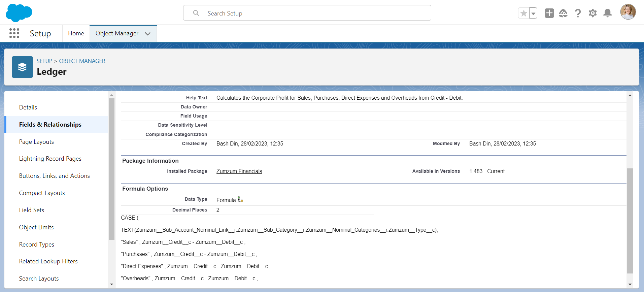Image resolution: width=644 pixels, height=292 pixels.
Task: Open the Zumzum Financials package link
Action: pos(239,171)
